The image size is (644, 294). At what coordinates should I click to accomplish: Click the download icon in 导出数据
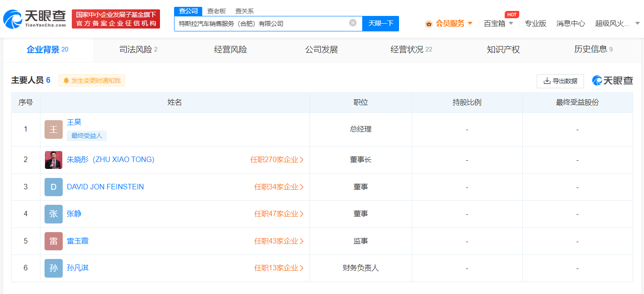547,81
